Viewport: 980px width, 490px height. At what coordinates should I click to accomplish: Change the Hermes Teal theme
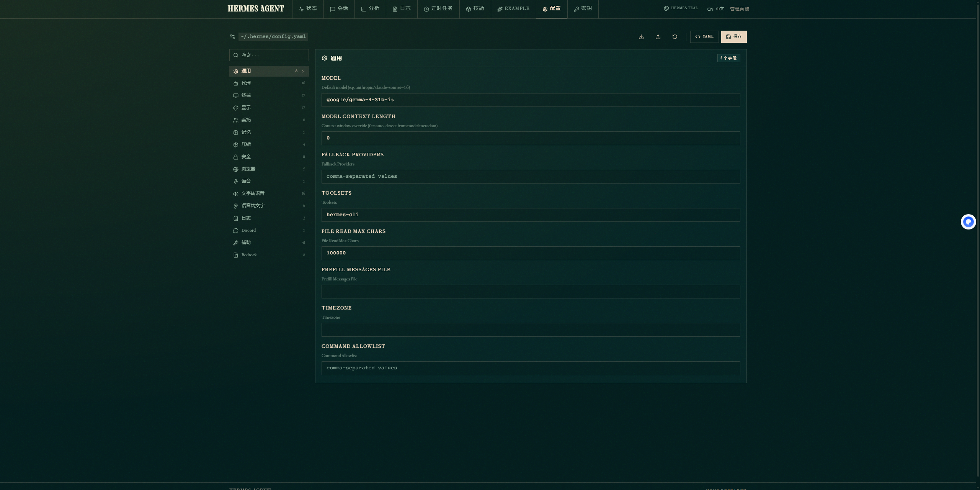tap(681, 8)
